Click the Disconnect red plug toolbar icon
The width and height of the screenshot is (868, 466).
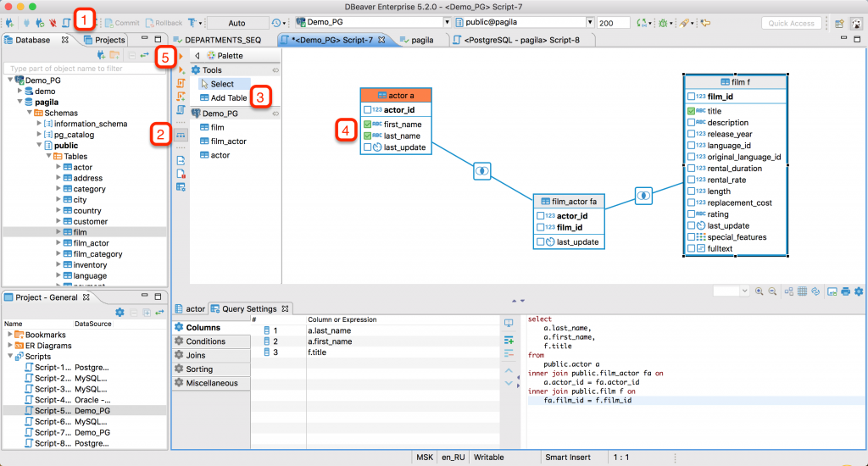pos(53,23)
